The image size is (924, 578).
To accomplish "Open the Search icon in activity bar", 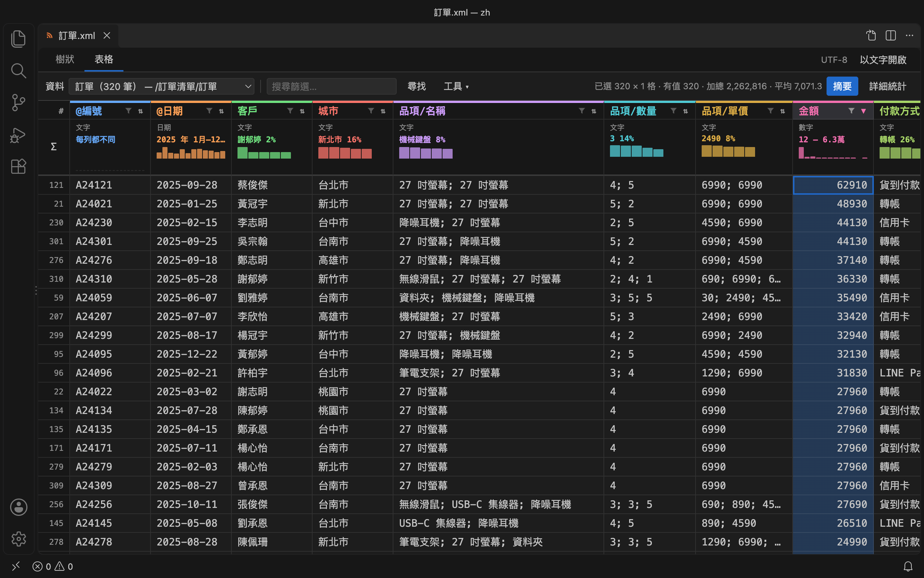I will (x=18, y=71).
